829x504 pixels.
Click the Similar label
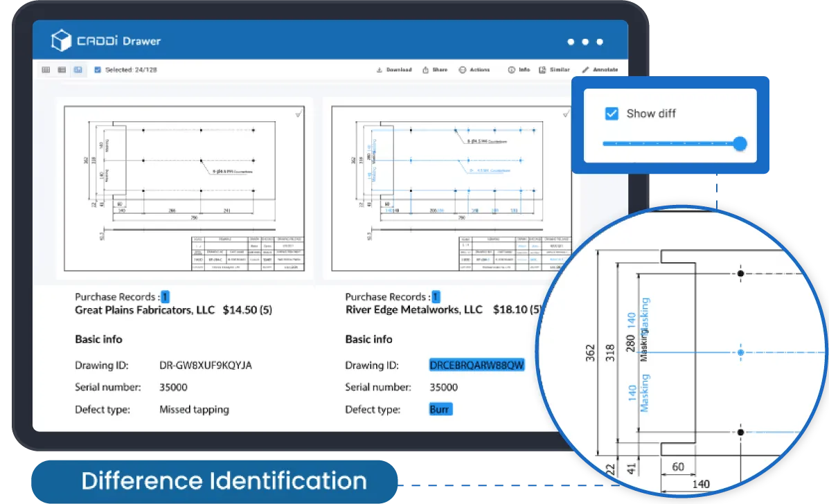pyautogui.click(x=560, y=70)
